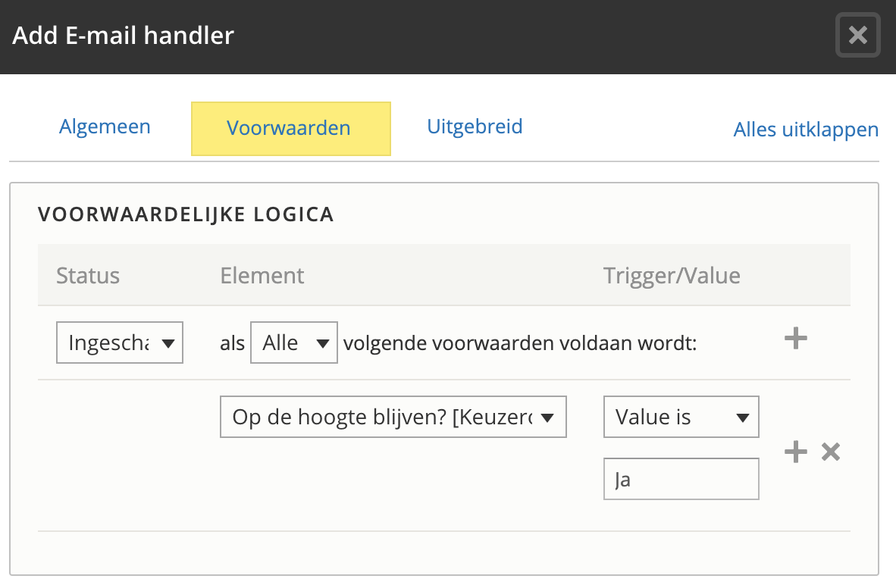Open the 'Op de hoogte blijven?' element dropdown
Screen dimensions: 896x588
point(393,417)
